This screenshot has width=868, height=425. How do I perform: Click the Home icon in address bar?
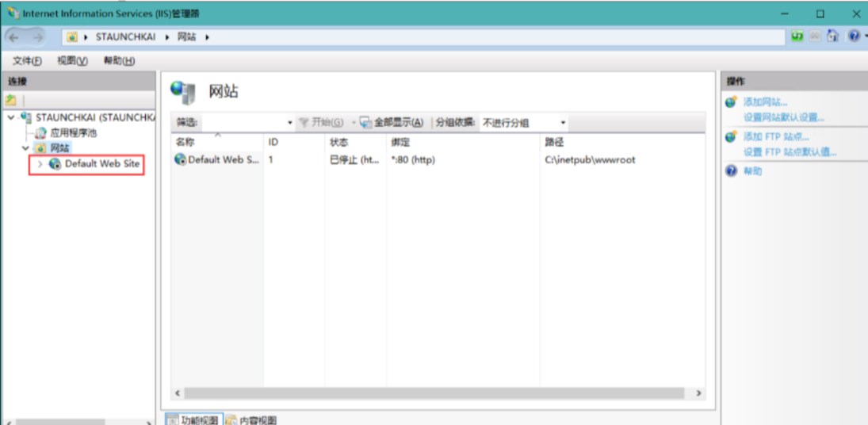pyautogui.click(x=832, y=36)
